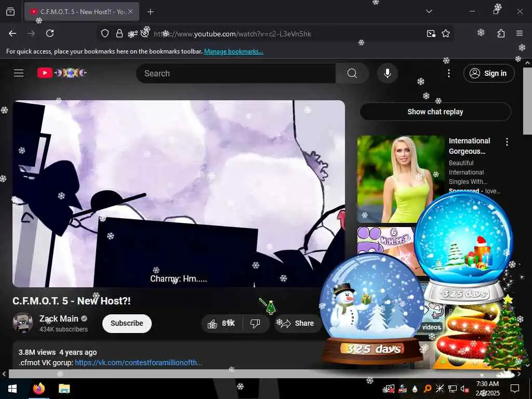Click the YouTube search input field
Screen dimensions: 532x399
(x=236, y=73)
